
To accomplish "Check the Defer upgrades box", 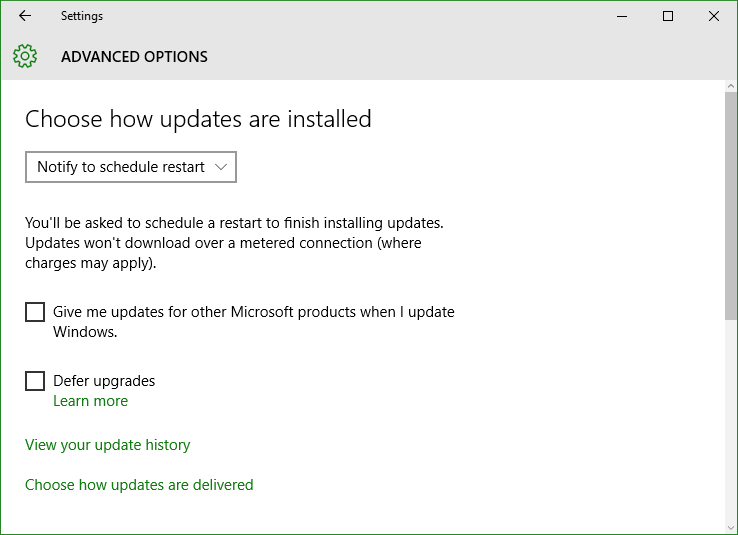I will 35,381.
